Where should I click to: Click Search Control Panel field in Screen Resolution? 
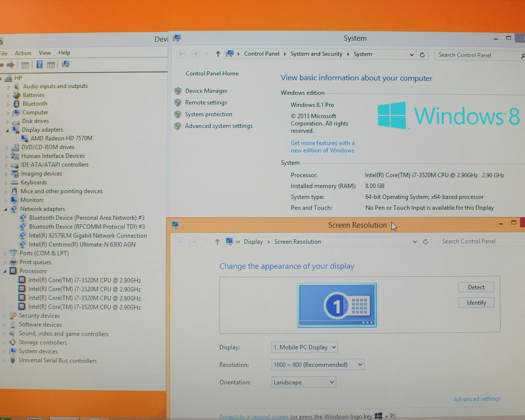pos(481,241)
